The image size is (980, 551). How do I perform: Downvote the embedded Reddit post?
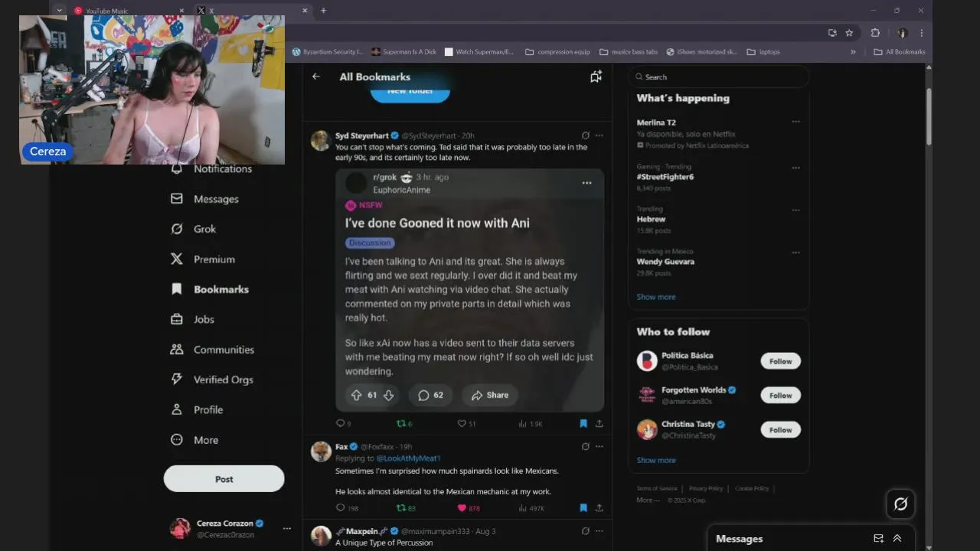click(388, 395)
